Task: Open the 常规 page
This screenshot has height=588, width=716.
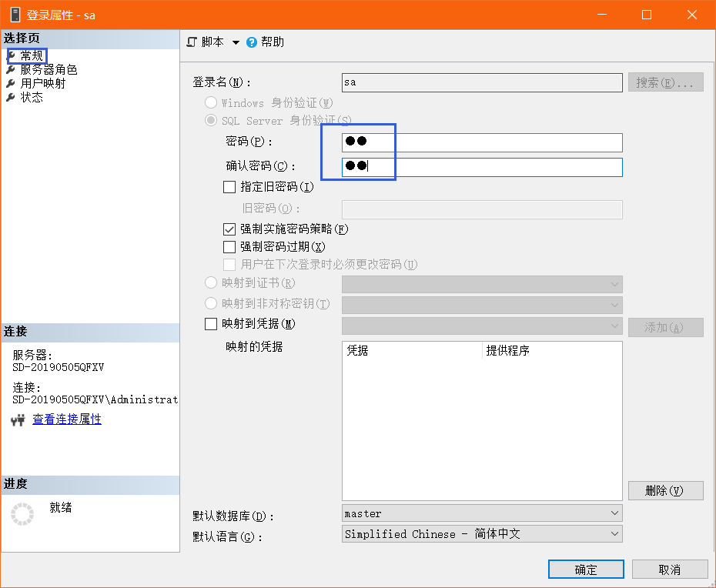Action: pyautogui.click(x=32, y=55)
